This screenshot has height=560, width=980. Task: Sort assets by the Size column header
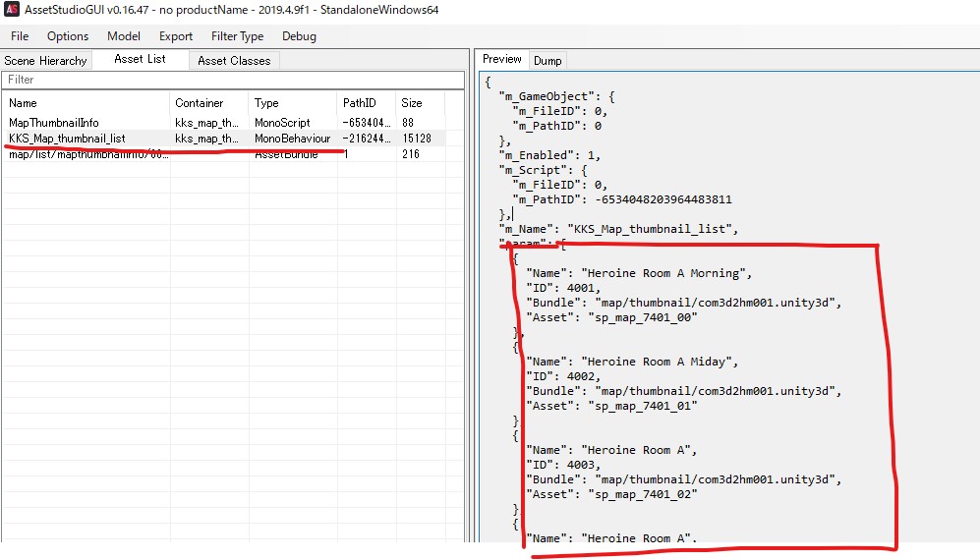click(420, 103)
